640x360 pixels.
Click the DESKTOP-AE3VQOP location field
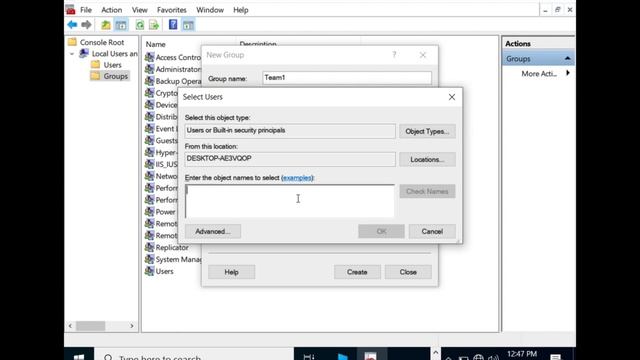pyautogui.click(x=290, y=159)
